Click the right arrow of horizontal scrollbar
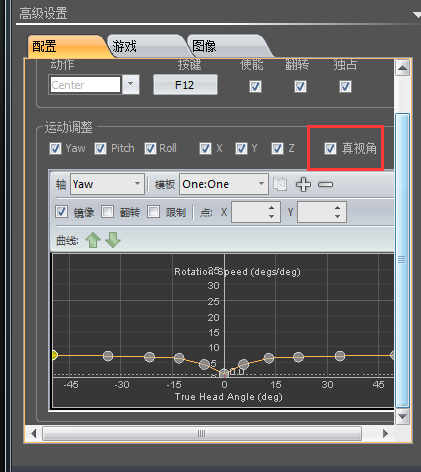This screenshot has width=421, height=472. click(x=385, y=434)
